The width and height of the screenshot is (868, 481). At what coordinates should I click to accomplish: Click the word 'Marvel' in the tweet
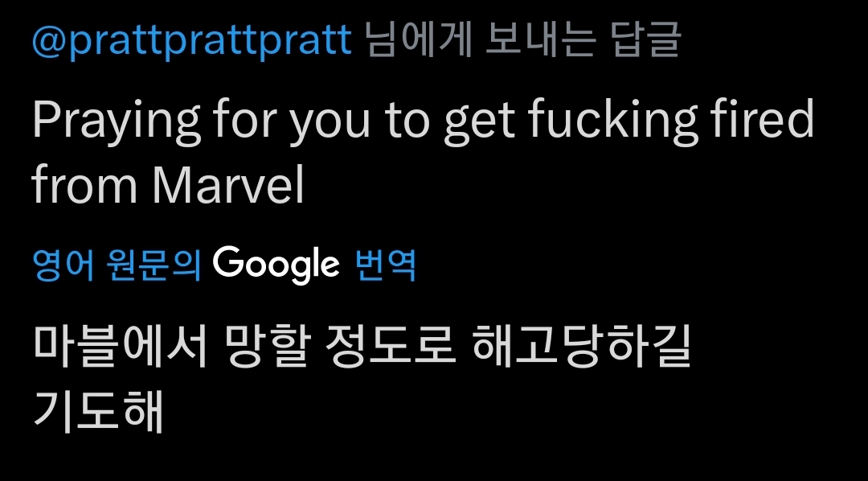pos(228,186)
